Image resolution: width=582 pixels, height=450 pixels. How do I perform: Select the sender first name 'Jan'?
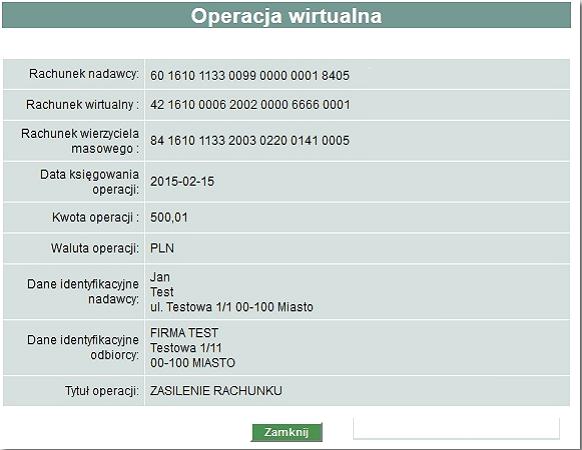tap(160, 277)
